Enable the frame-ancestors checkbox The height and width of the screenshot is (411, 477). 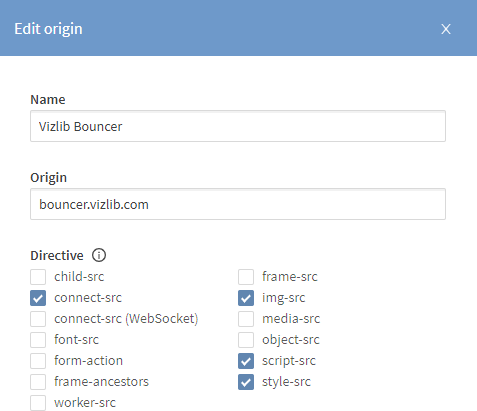coord(38,382)
